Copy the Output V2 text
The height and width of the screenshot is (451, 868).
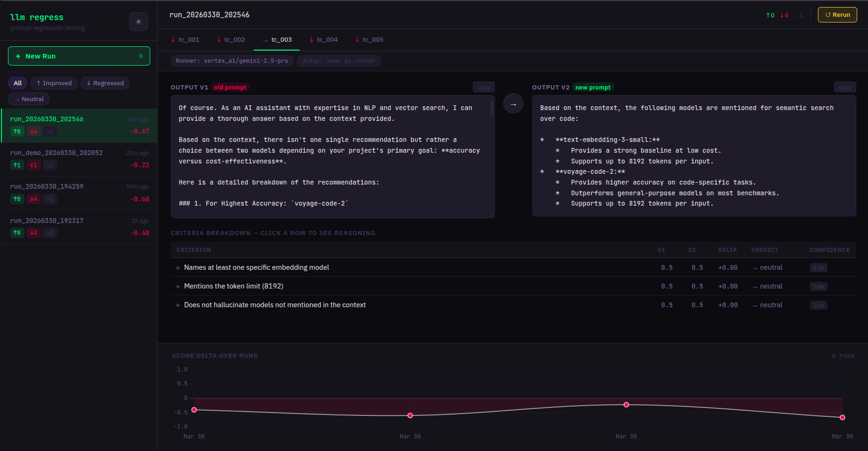click(845, 88)
